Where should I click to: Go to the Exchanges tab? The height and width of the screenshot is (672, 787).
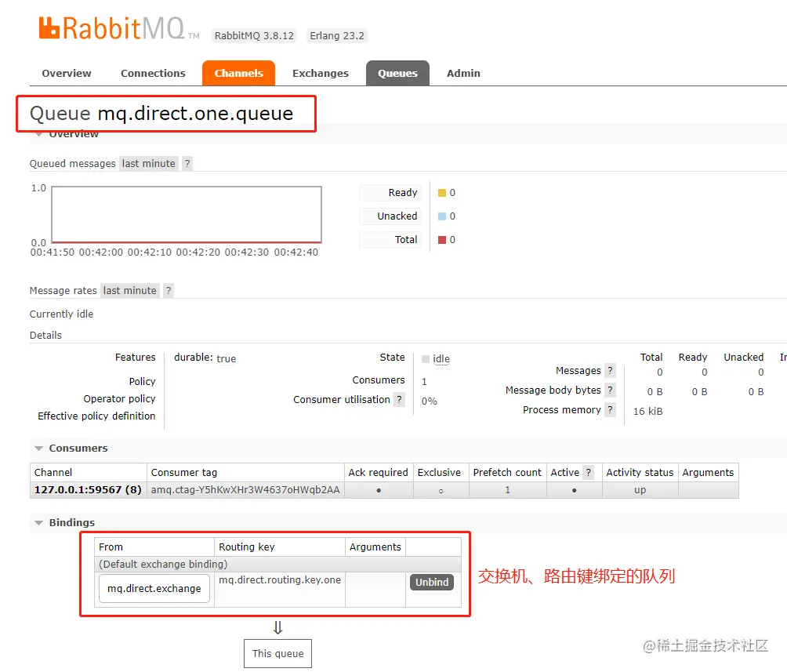pos(321,74)
